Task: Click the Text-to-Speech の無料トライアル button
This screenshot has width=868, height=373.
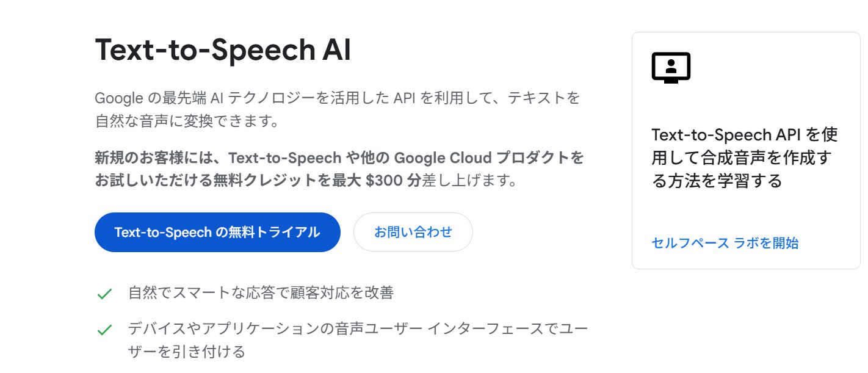Action: 217,232
